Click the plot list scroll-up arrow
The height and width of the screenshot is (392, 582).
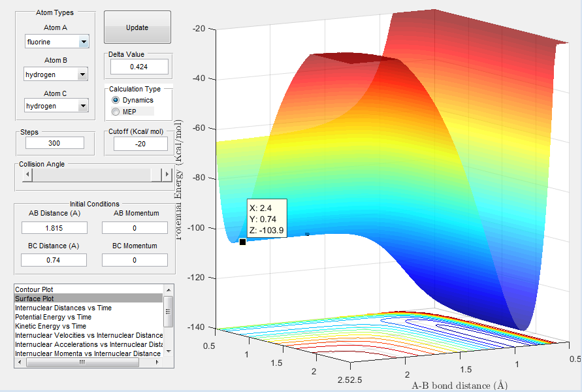(169, 289)
